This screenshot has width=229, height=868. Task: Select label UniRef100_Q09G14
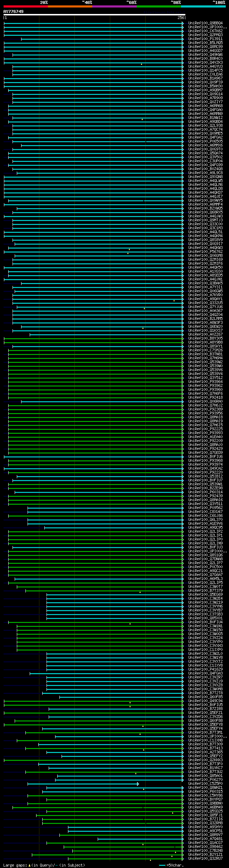click(x=205, y=94)
